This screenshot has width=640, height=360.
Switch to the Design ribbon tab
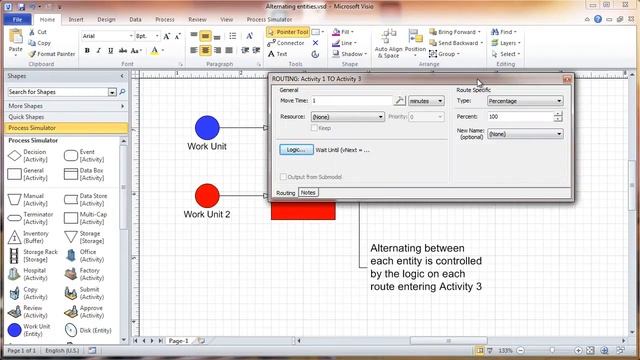pyautogui.click(x=106, y=19)
